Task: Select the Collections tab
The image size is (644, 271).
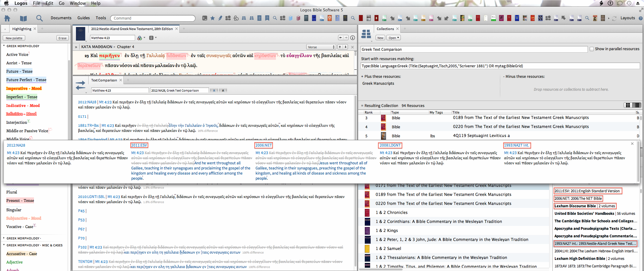Action: 385,29
